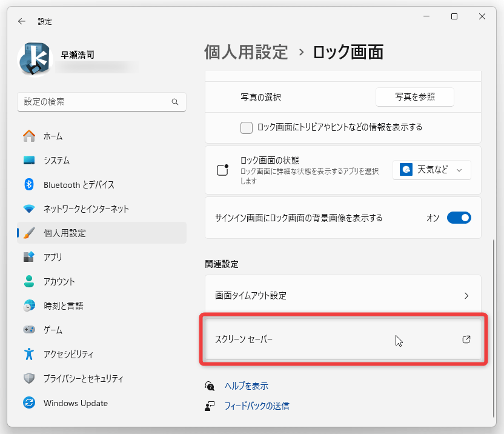504x434 pixels.
Task: Open the 天気など dropdown
Action: [x=432, y=170]
